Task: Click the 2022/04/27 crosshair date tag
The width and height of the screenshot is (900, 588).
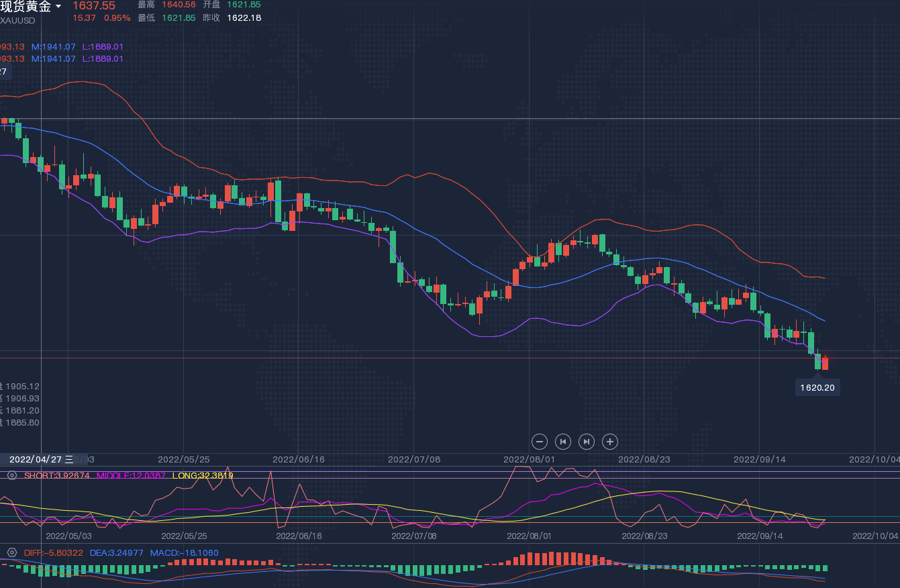Action: 35,459
